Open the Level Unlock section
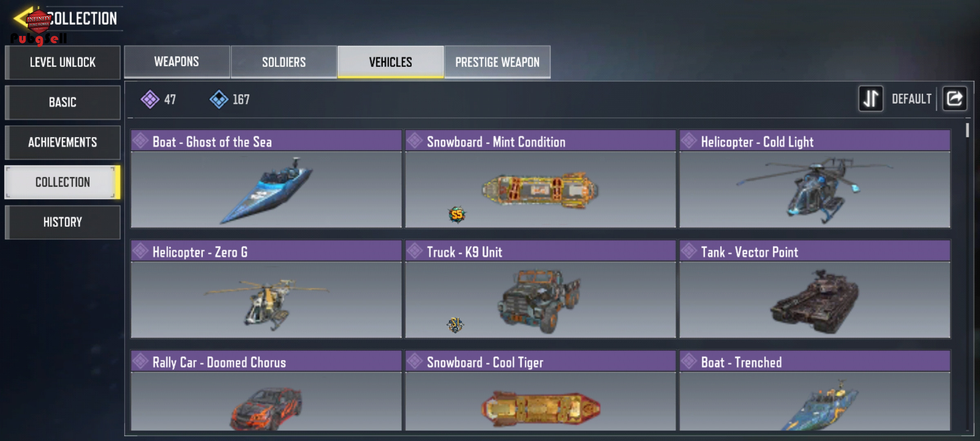The height and width of the screenshot is (441, 980). (x=62, y=62)
